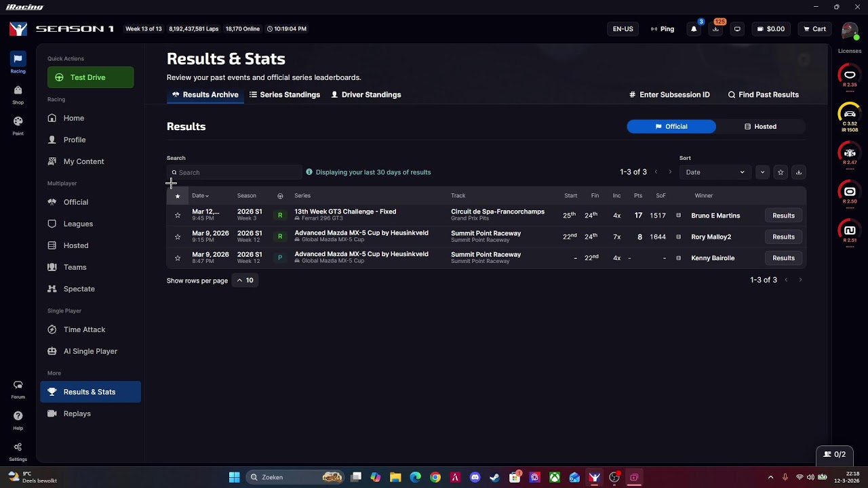Screen dimensions: 868x488
Task: Select the Dirt Oval license gauge R 2.50
Action: [850, 193]
